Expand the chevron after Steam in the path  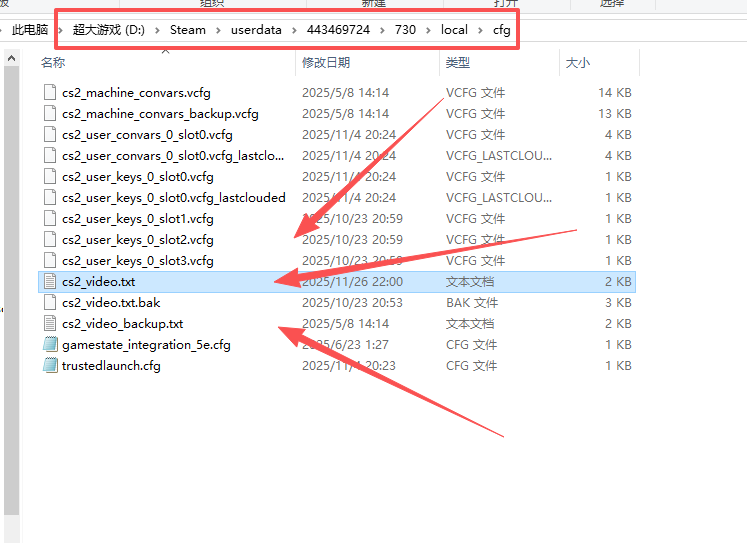click(x=218, y=30)
